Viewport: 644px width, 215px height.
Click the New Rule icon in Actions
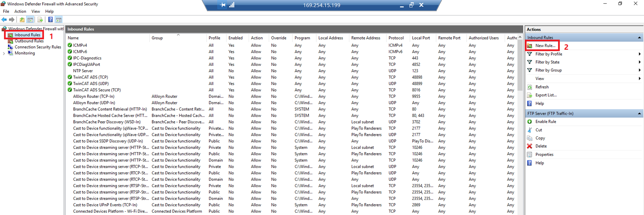click(530, 46)
